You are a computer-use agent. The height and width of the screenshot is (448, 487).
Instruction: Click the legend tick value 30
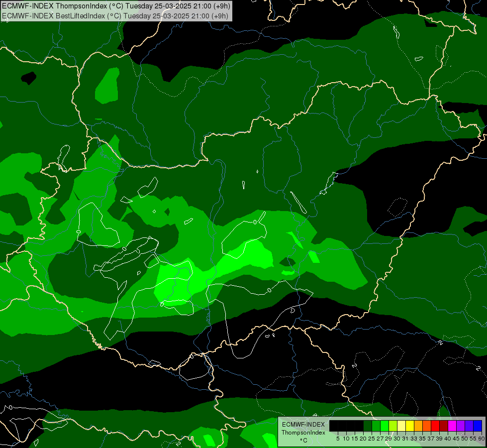[x=397, y=439]
